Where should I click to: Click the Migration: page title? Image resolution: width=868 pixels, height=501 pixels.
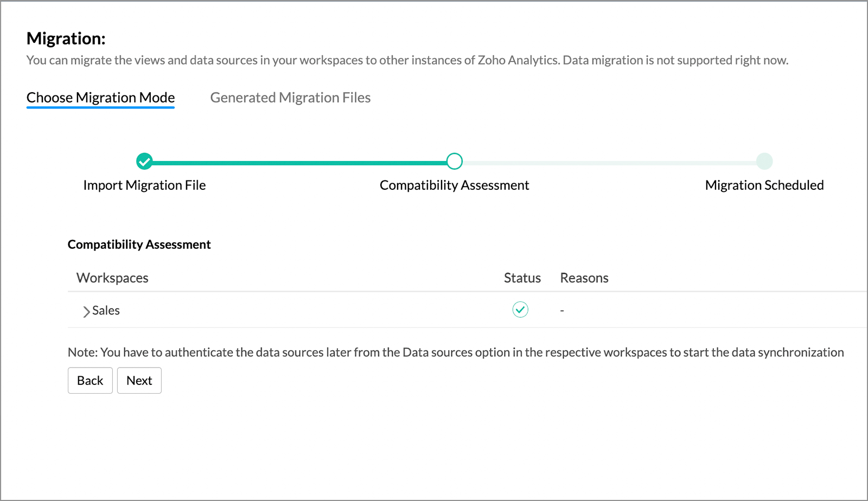tap(66, 38)
